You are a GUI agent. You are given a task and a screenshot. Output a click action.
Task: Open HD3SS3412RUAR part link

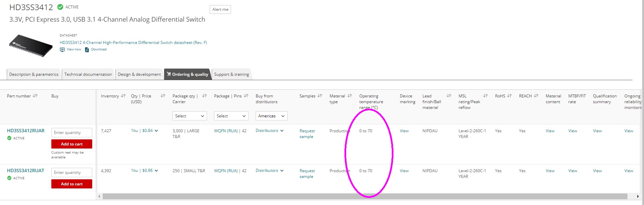[26, 131]
